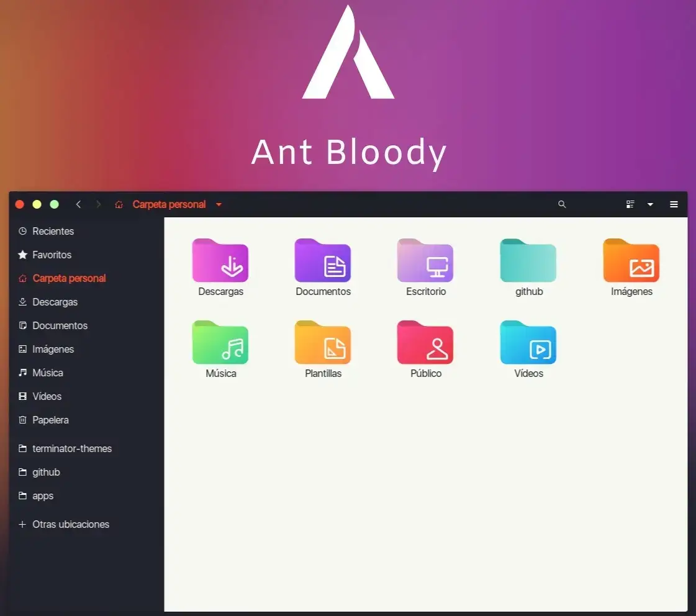Click the forward navigation arrow
Screen dimensions: 696x616
tap(98, 204)
